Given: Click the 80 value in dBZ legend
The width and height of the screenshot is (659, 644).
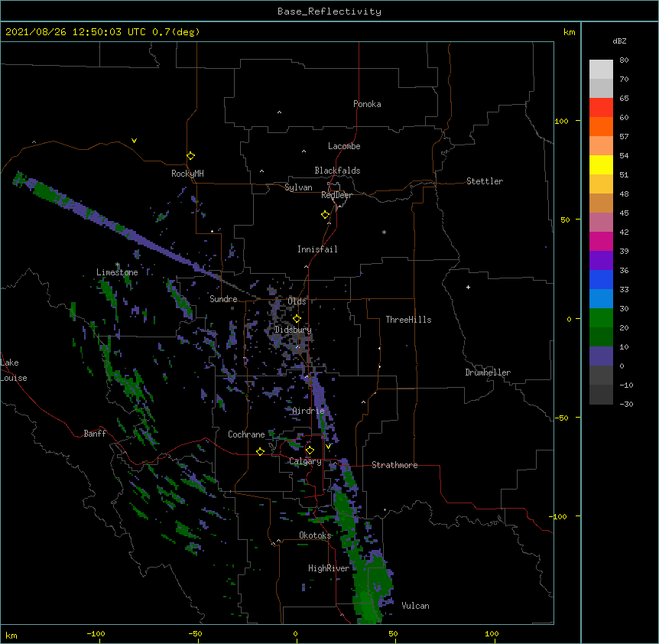Looking at the screenshot, I should 624,60.
